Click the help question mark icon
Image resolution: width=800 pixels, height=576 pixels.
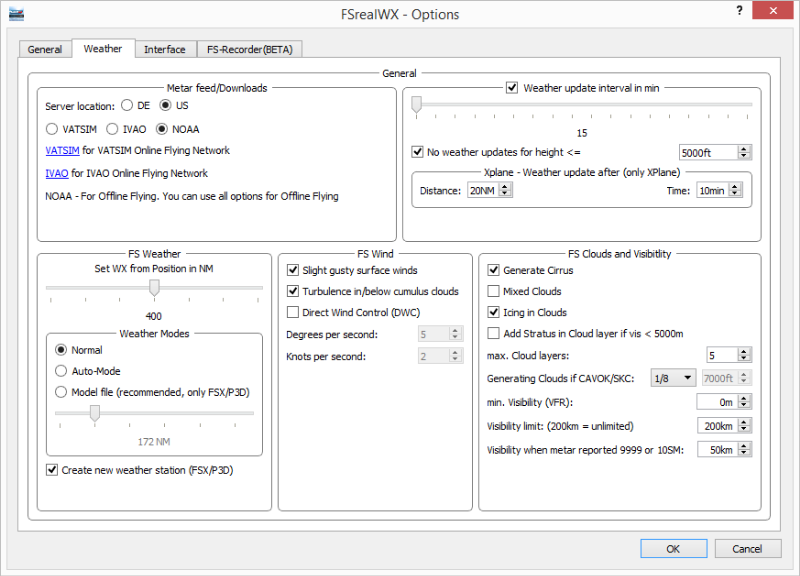pos(739,10)
